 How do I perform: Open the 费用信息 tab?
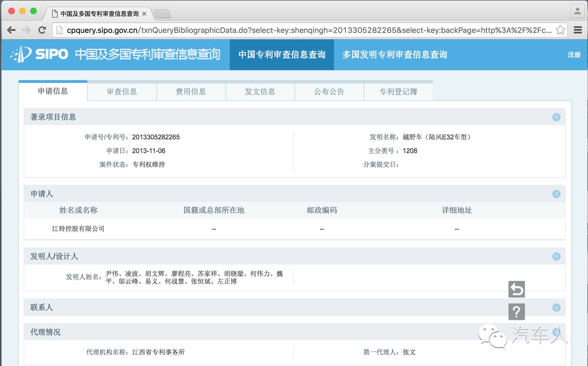tap(191, 91)
